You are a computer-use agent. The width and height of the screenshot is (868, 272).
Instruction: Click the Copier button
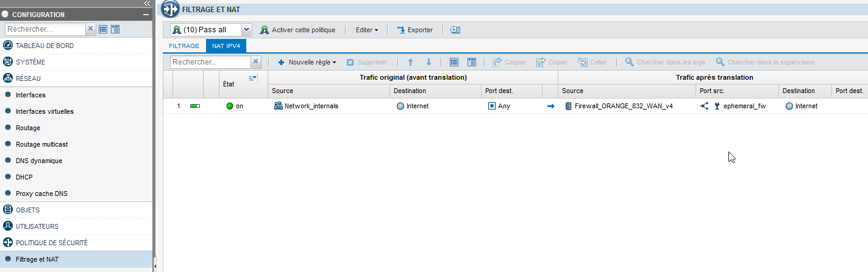[x=552, y=62]
